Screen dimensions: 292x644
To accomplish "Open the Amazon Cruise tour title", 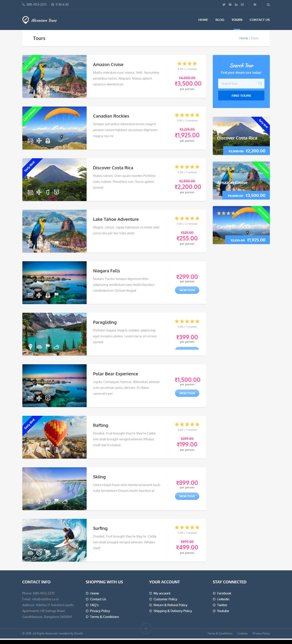I will tap(108, 65).
